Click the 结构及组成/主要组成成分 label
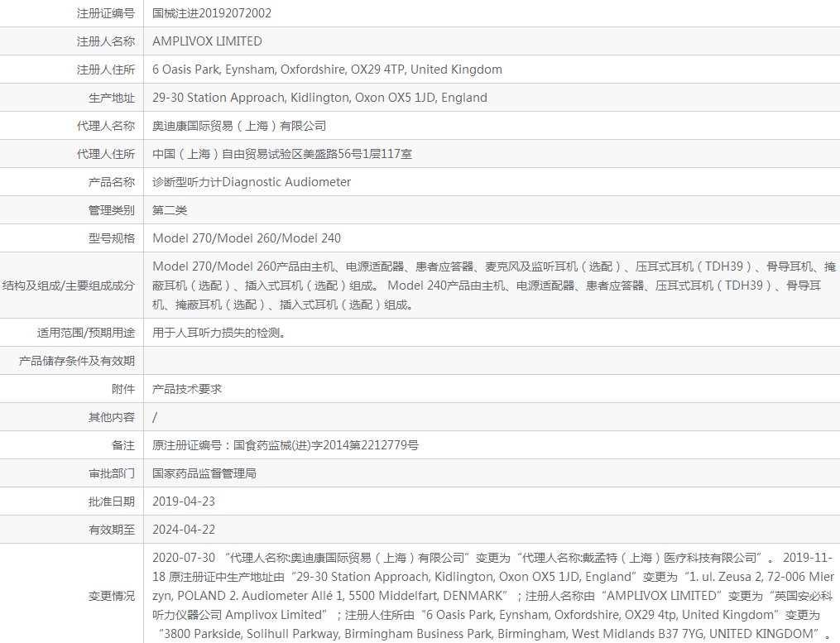 click(x=69, y=286)
